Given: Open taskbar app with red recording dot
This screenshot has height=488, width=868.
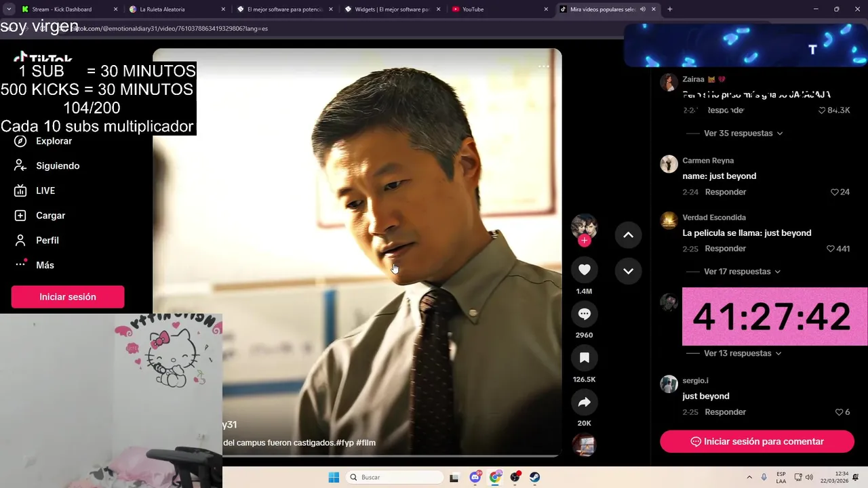Looking at the screenshot, I should pos(515,477).
